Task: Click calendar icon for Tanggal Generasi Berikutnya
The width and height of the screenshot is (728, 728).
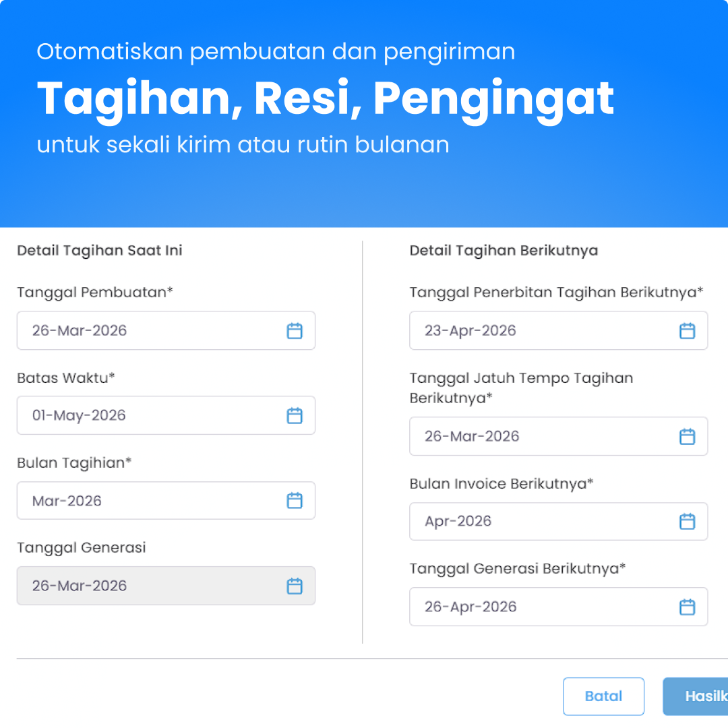Action: 687,607
